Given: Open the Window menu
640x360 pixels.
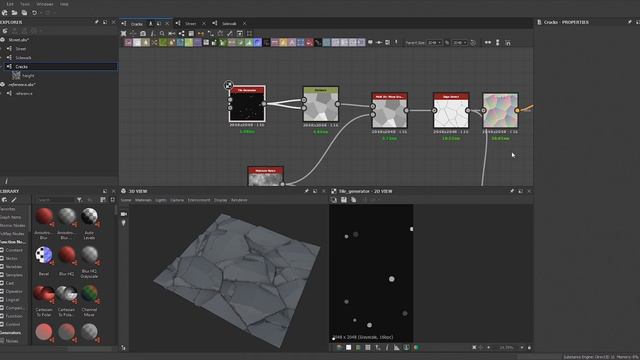Looking at the screenshot, I should coord(45,4).
